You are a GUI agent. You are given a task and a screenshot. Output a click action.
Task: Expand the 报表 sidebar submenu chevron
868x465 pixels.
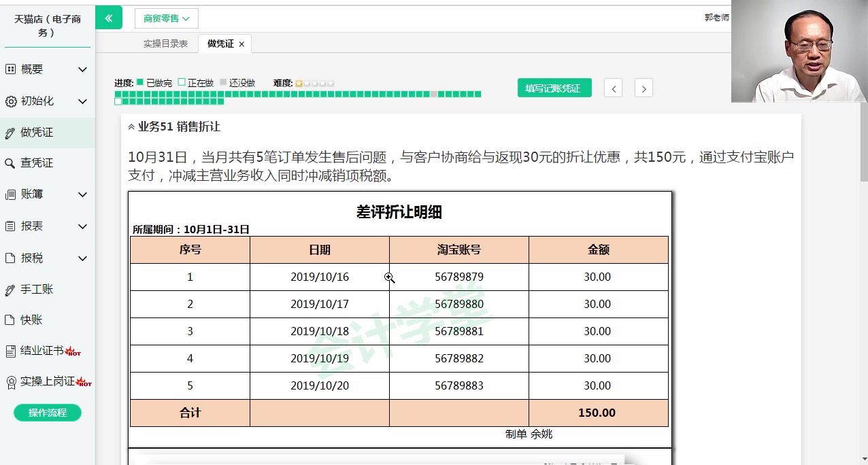click(x=82, y=226)
